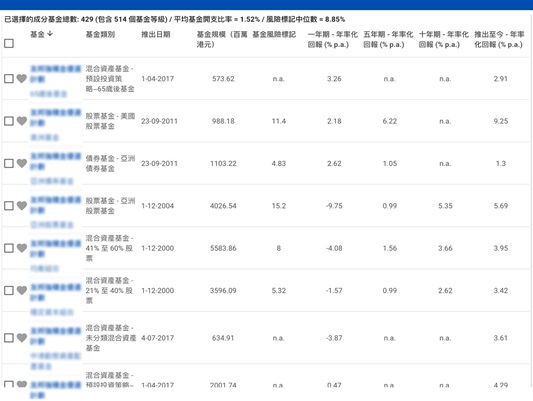Open fund link in the 5583.86 size row
Screen dimensions: 533x401
(56, 248)
